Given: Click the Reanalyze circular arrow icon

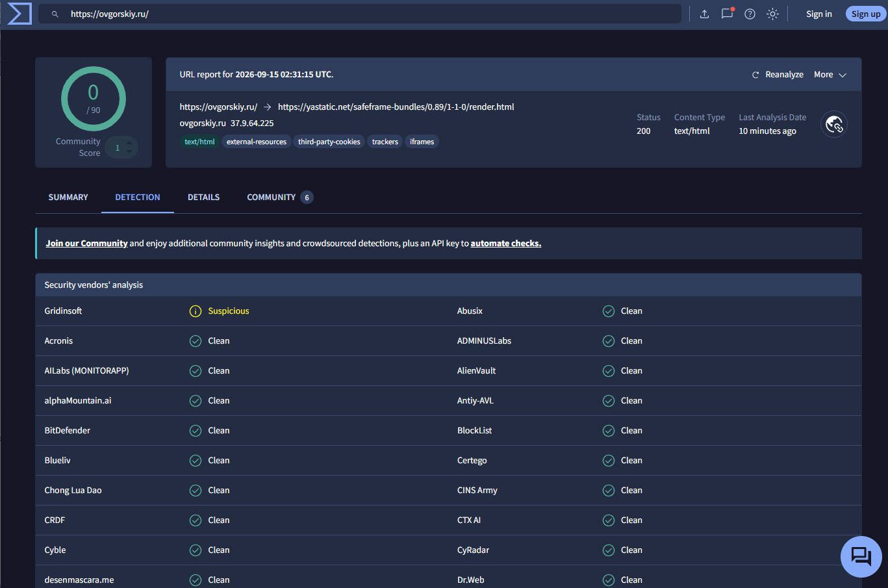Looking at the screenshot, I should pos(755,75).
